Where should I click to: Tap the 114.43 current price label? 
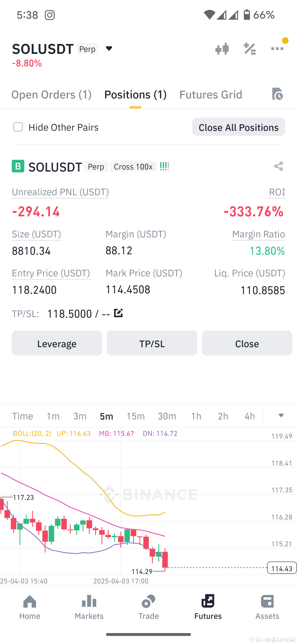(x=282, y=568)
